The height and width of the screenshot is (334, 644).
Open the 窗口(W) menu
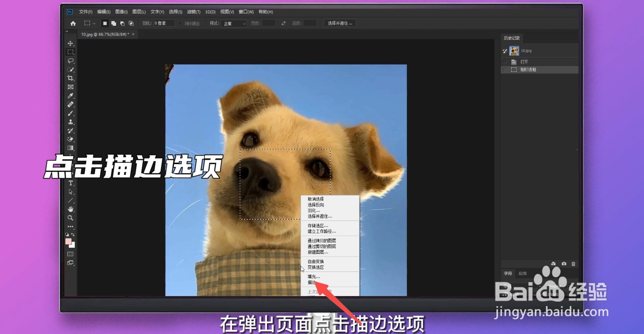pos(246,12)
